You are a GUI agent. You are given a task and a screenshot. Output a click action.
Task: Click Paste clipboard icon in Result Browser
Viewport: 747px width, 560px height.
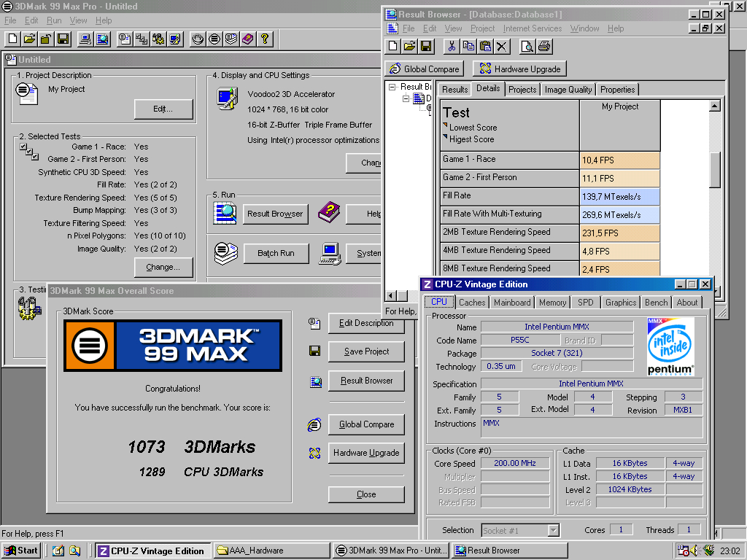[x=485, y=46]
